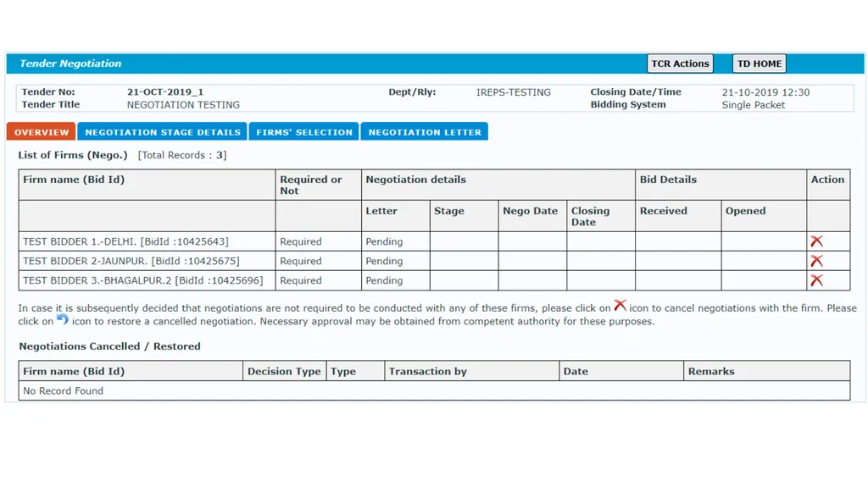The image size is (868, 487).
Task: Open the Firms' Selection tab
Action: (304, 132)
